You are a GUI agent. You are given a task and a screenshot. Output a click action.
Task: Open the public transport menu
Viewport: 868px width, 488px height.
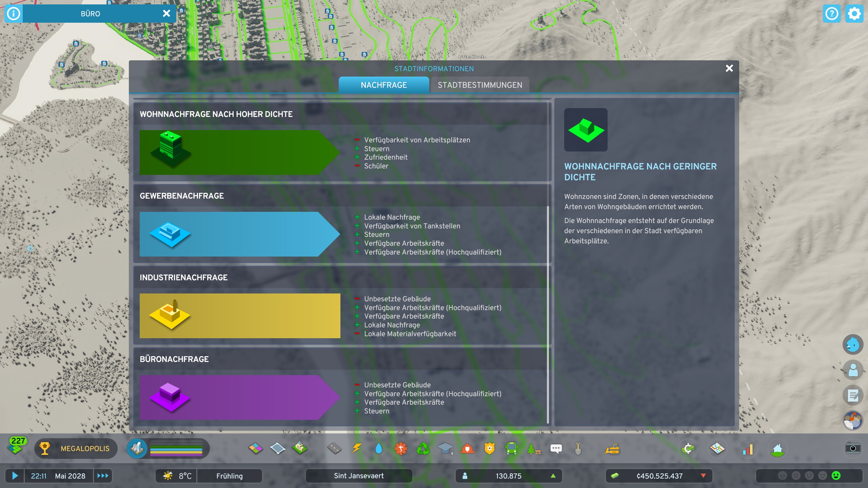[512, 449]
